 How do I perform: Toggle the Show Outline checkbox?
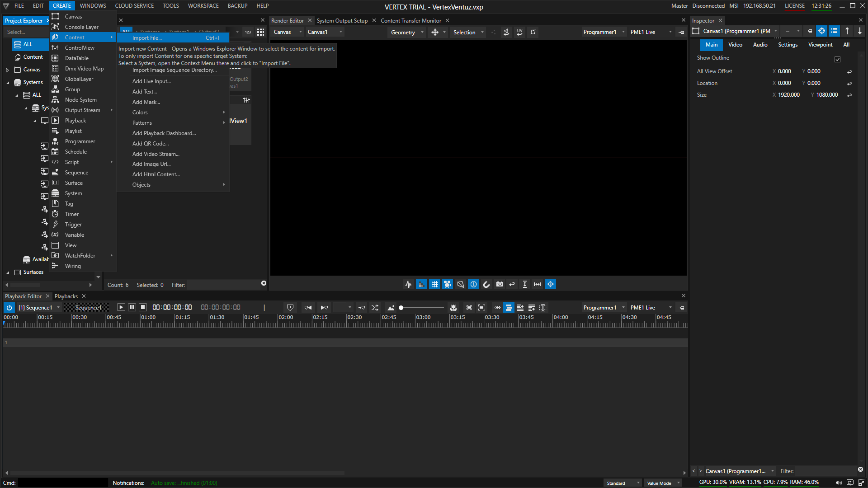pyautogui.click(x=837, y=59)
